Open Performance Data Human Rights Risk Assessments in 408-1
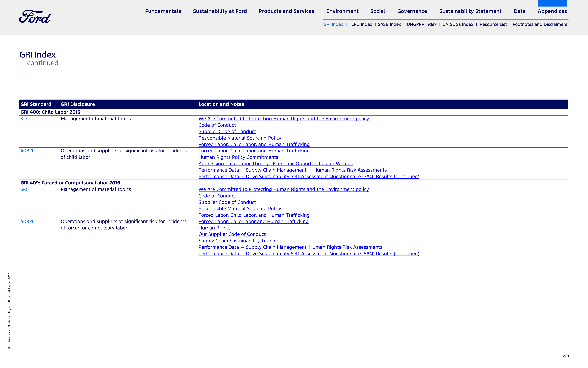 click(x=293, y=170)
